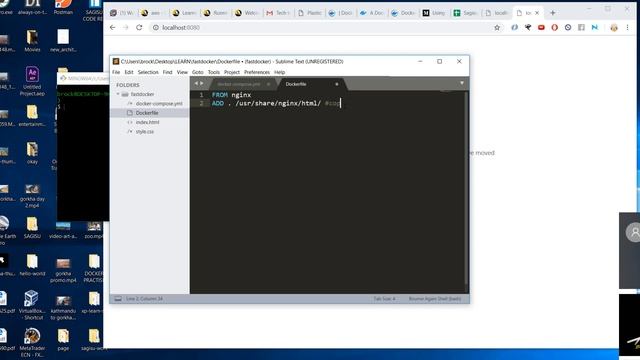Screen dimensions: 640x360
Task: Click the site info icon beside localhost
Action: click(156, 28)
